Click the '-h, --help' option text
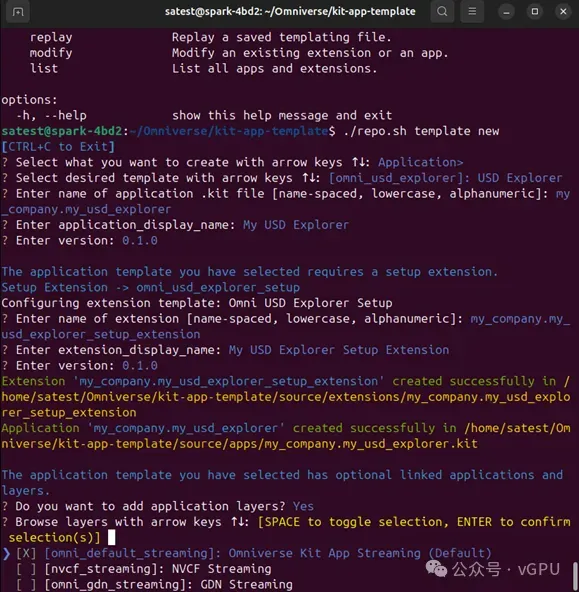The height and width of the screenshot is (592, 579). [51, 116]
